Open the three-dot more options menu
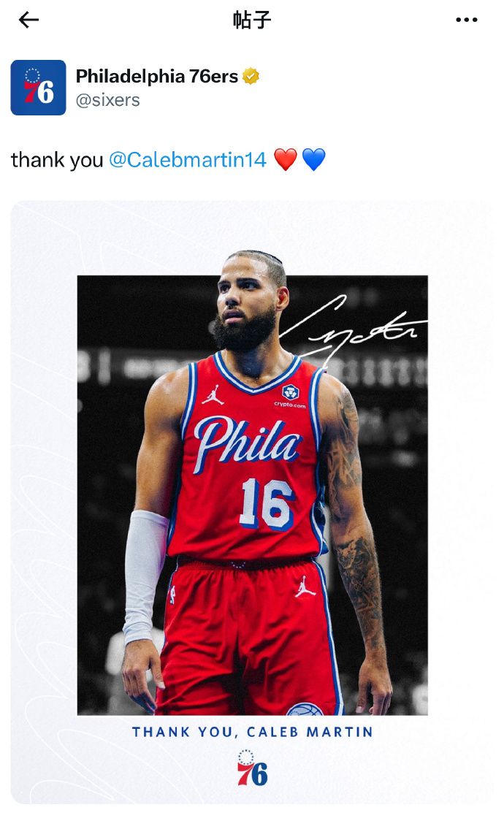This screenshot has width=504, height=829. coord(467,20)
